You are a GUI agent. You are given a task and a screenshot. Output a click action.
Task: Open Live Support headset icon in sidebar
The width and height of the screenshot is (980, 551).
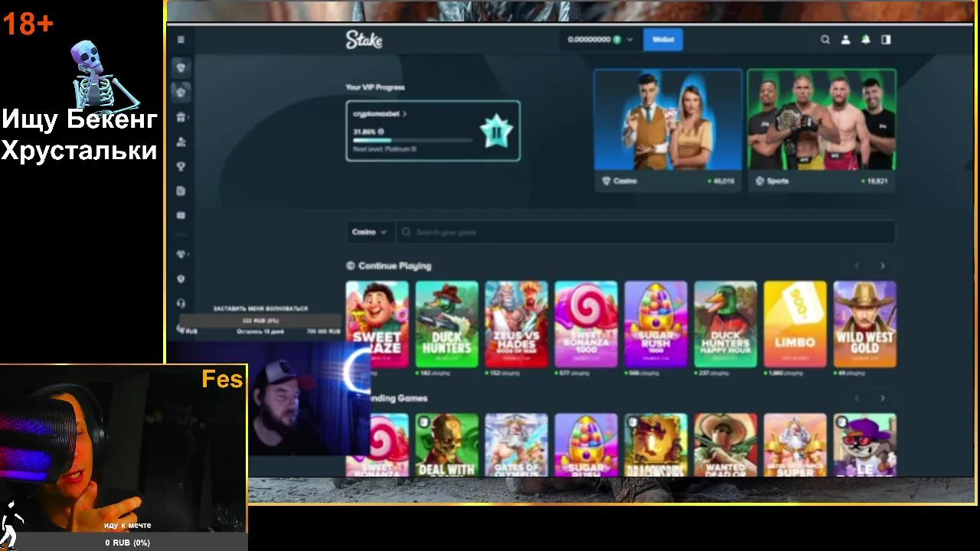tap(181, 303)
